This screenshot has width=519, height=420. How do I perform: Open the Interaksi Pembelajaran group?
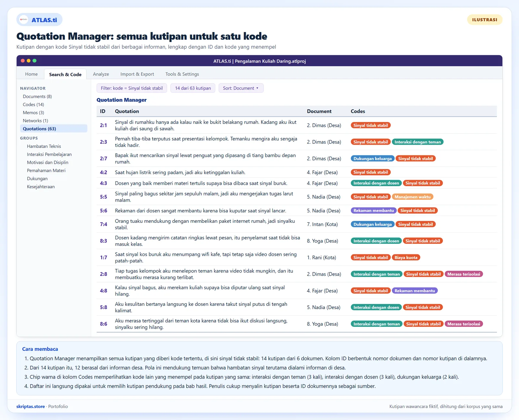49,154
